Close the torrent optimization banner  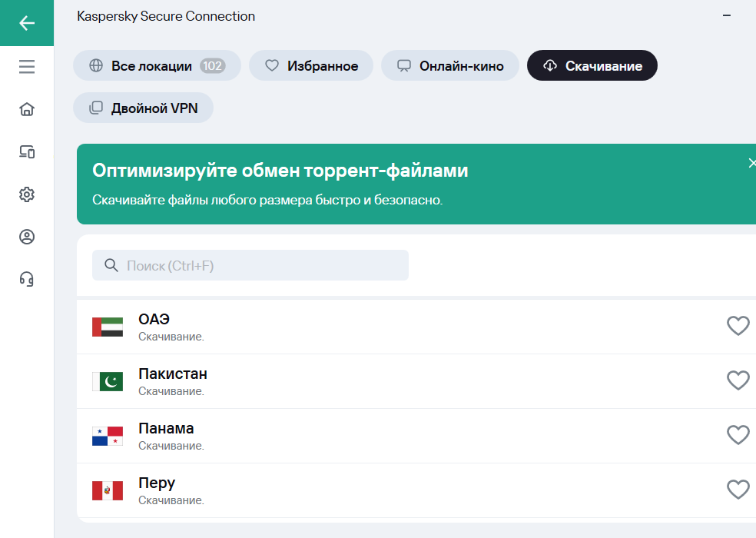click(x=751, y=163)
